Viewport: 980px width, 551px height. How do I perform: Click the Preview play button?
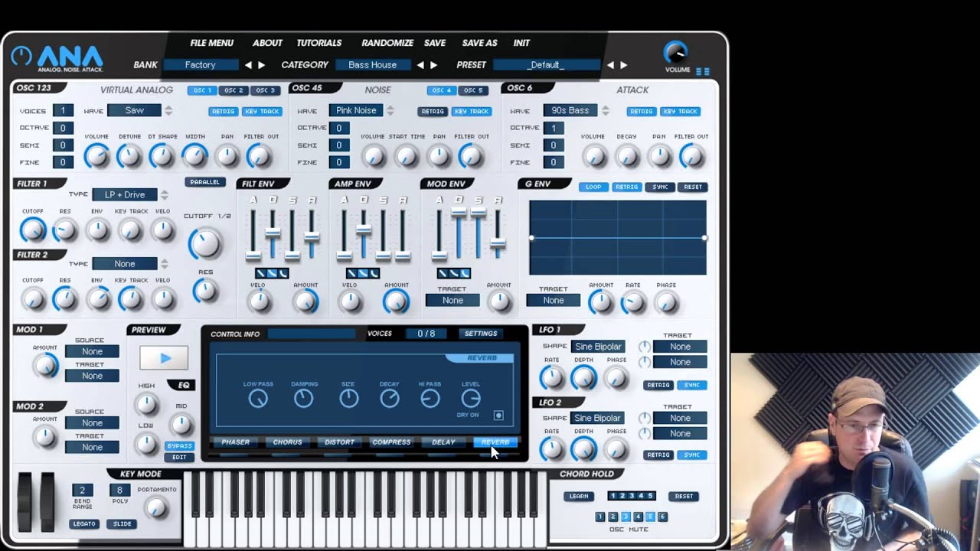pyautogui.click(x=164, y=357)
